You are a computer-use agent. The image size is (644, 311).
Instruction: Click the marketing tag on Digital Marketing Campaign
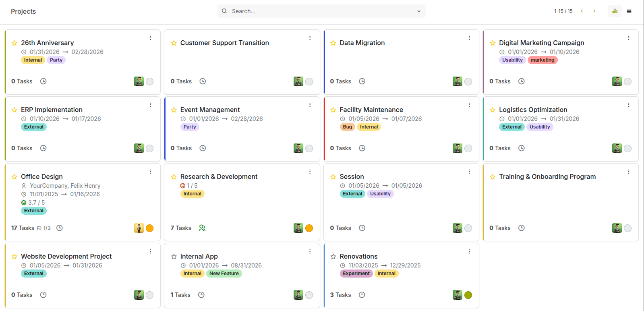543,60
